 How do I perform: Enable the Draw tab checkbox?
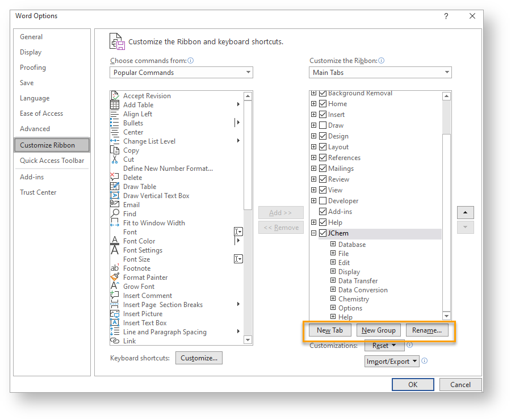(x=321, y=125)
